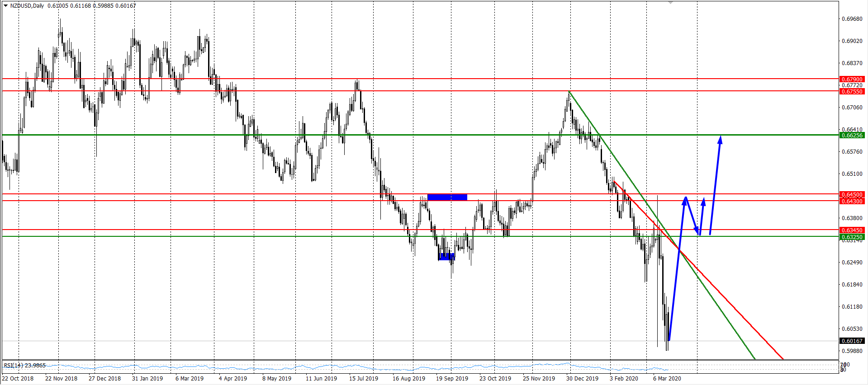
Task: Click the gray chart shift triangle marker
Action: (671, 3)
